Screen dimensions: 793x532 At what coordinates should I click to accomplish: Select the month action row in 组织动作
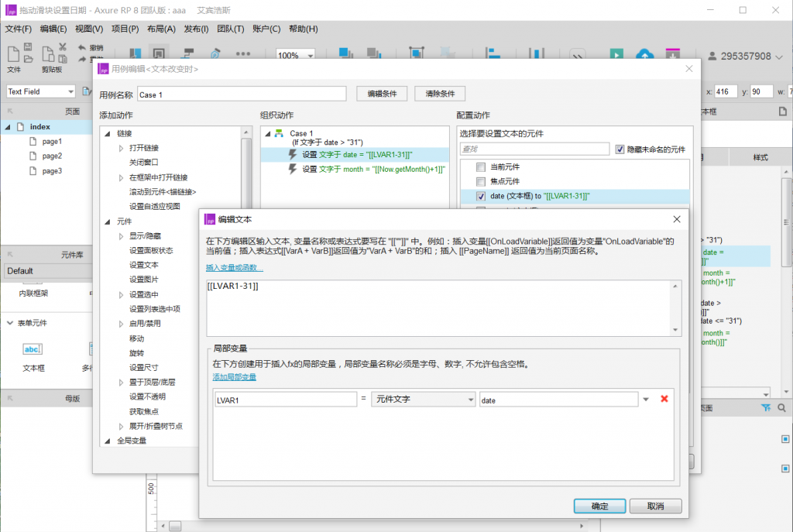coord(355,170)
